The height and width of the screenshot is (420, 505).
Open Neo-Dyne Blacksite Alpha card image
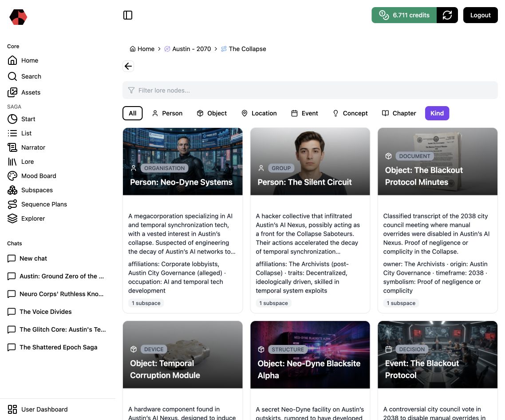tap(310, 355)
